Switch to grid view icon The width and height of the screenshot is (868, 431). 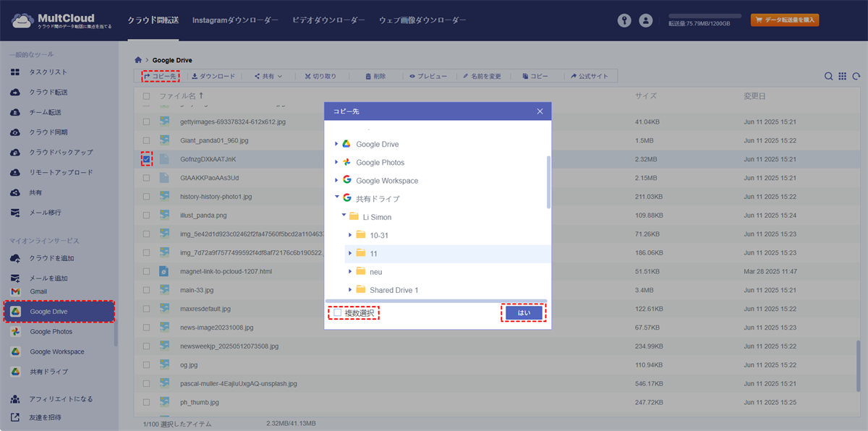[843, 76]
